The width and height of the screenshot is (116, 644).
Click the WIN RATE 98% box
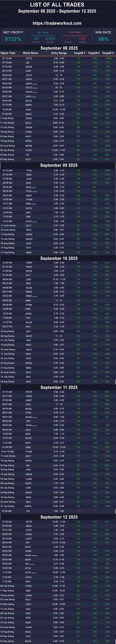click(103, 36)
